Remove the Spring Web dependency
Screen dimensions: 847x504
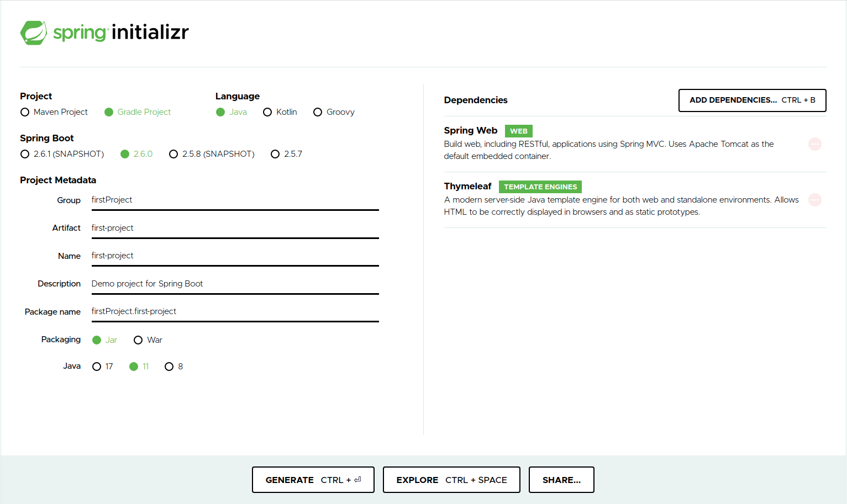coord(814,144)
